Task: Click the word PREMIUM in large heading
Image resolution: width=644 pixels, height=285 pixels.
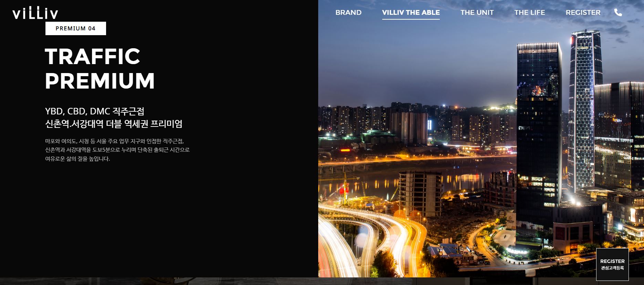Action: coord(100,81)
